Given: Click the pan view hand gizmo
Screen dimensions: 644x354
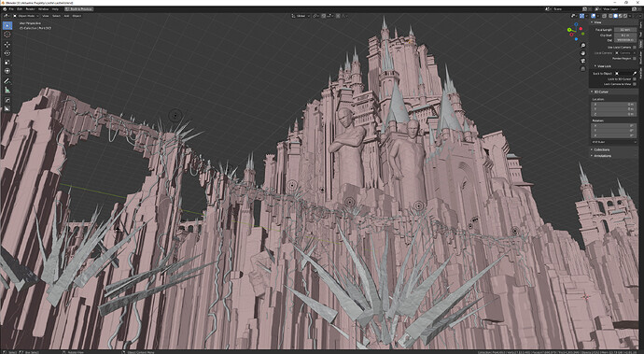Looking at the screenshot, I should click(582, 53).
